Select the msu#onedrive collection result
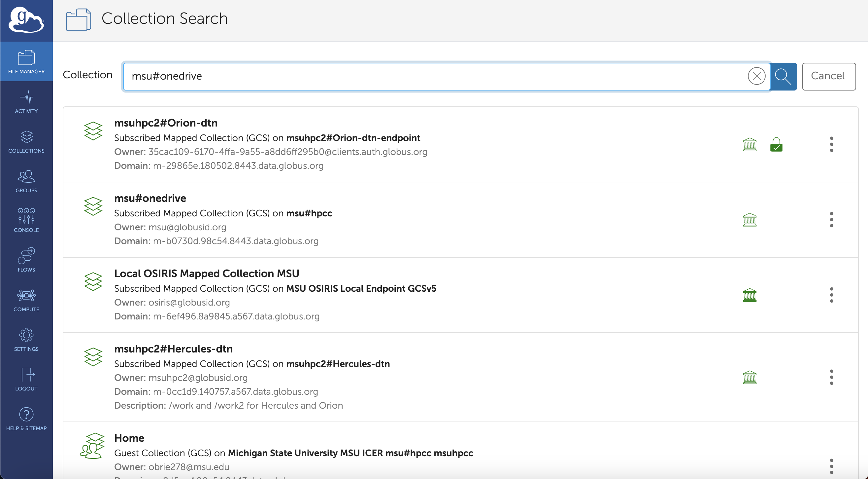Screen dimensions: 868x479 click(x=460, y=220)
